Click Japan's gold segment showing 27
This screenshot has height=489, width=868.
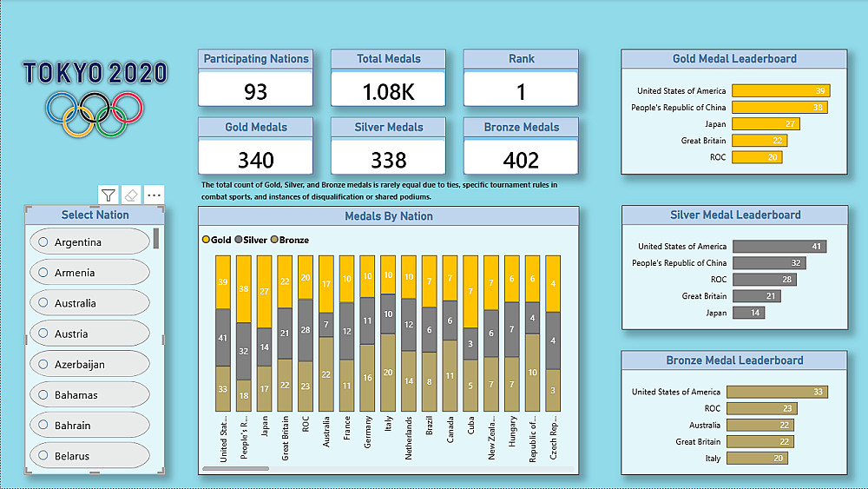(264, 291)
